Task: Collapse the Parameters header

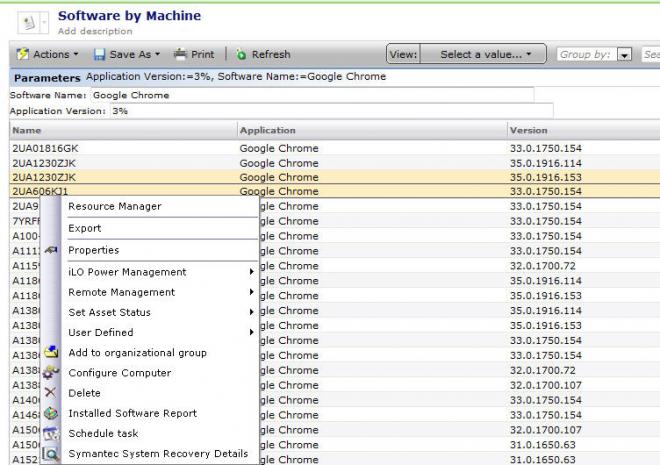Action: (x=47, y=78)
